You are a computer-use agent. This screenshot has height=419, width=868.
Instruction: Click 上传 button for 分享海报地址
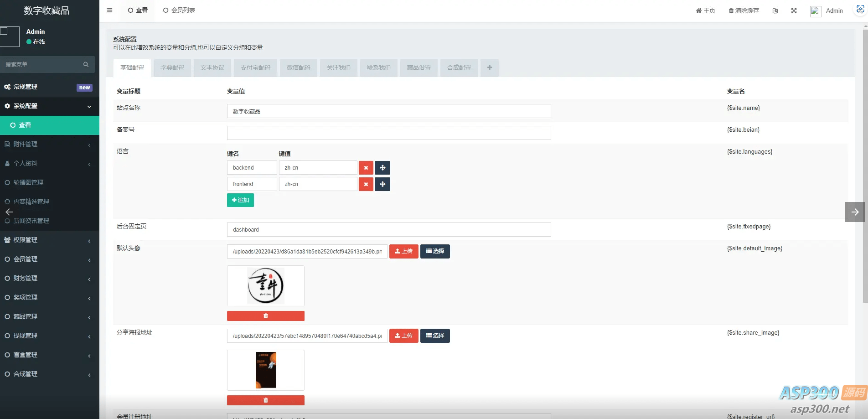pyautogui.click(x=404, y=336)
